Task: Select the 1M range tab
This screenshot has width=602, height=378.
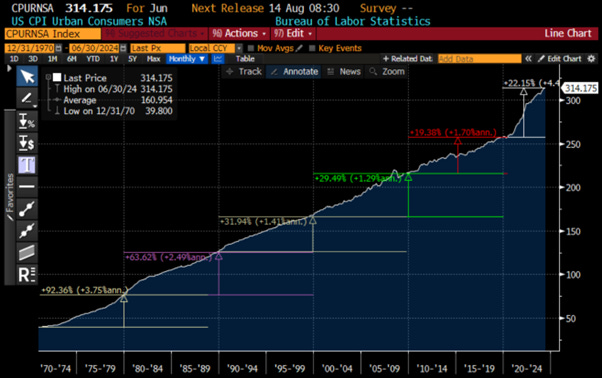Action: 53,59
